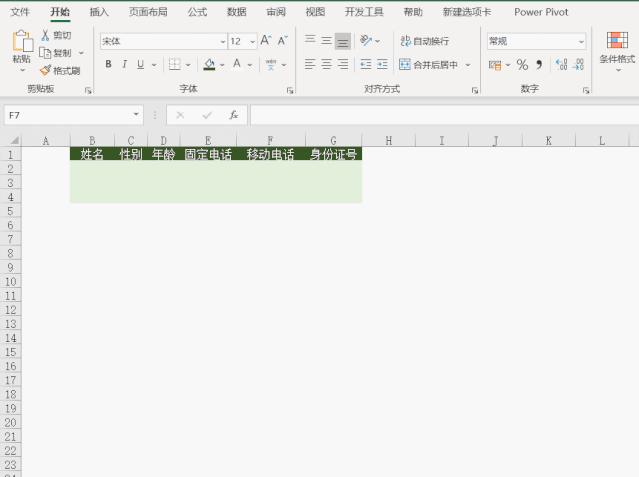The image size is (639, 477).
Task: Open the font size dropdown
Action: pos(253,41)
